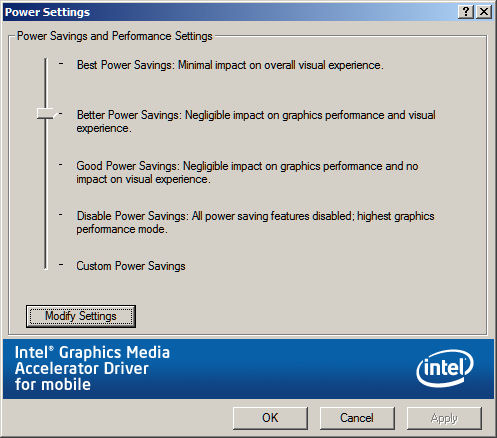497x438 pixels.
Task: Select the Good Power Savings description text
Action: pyautogui.click(x=247, y=172)
